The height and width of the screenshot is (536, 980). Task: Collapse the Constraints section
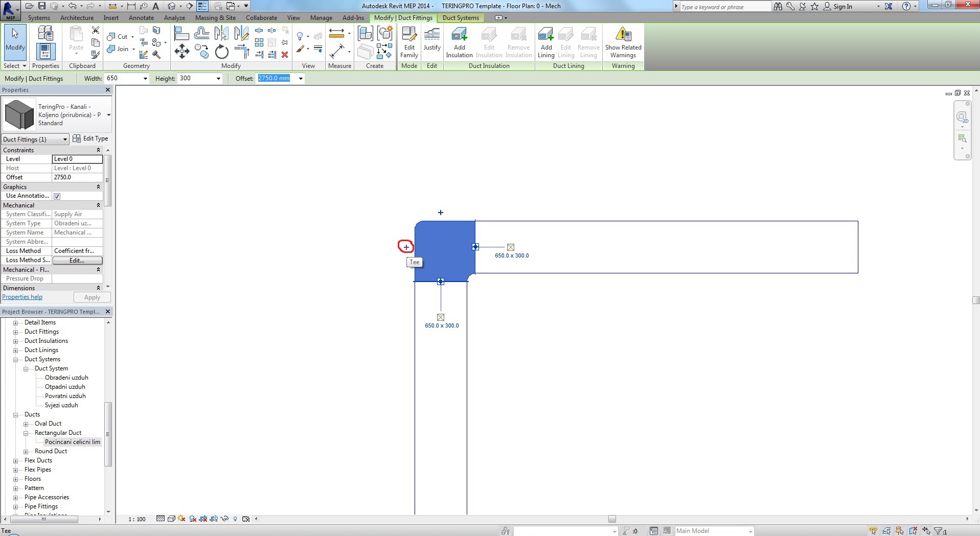[98, 150]
